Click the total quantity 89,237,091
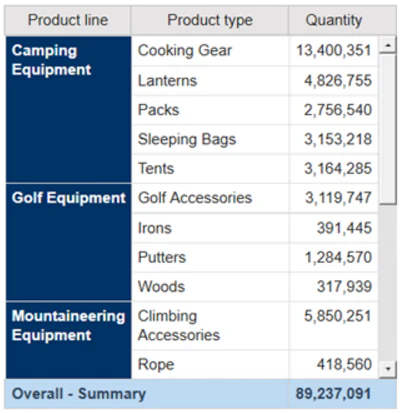Screen dimensions: 401x413 (x=333, y=394)
